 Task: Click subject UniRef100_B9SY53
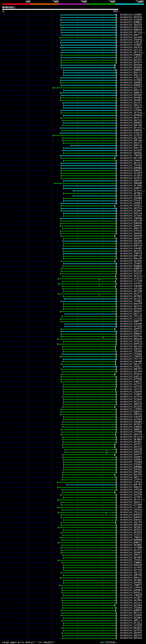pos(131,27)
